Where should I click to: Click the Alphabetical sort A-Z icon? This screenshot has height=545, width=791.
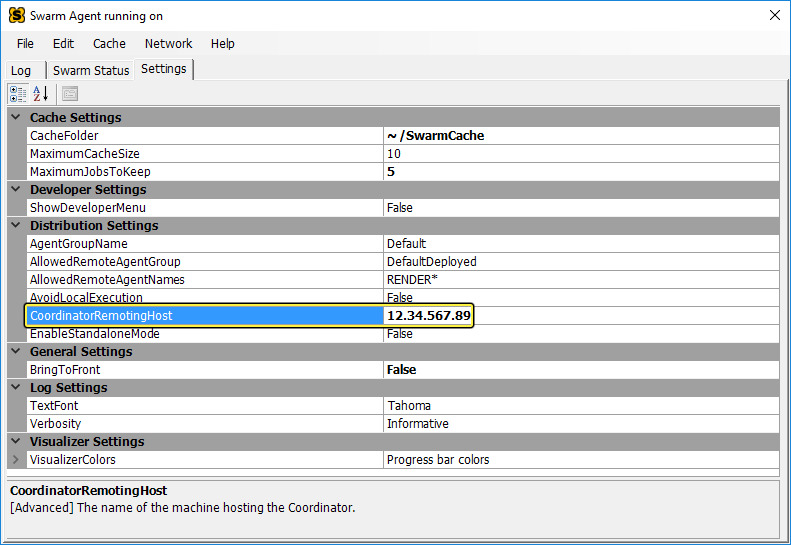coord(40,94)
